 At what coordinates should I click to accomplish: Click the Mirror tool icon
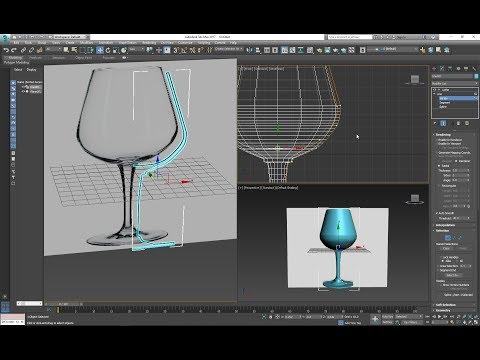pyautogui.click(x=249, y=50)
